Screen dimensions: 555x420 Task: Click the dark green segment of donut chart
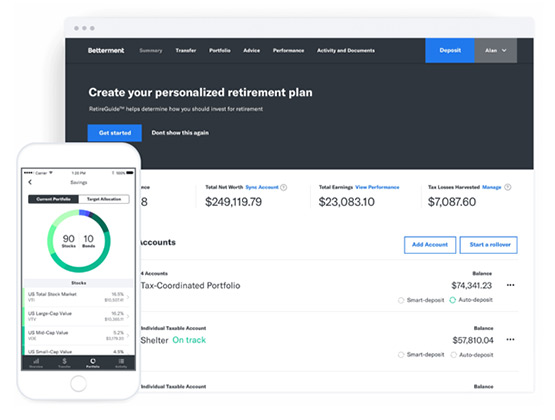pos(101,221)
